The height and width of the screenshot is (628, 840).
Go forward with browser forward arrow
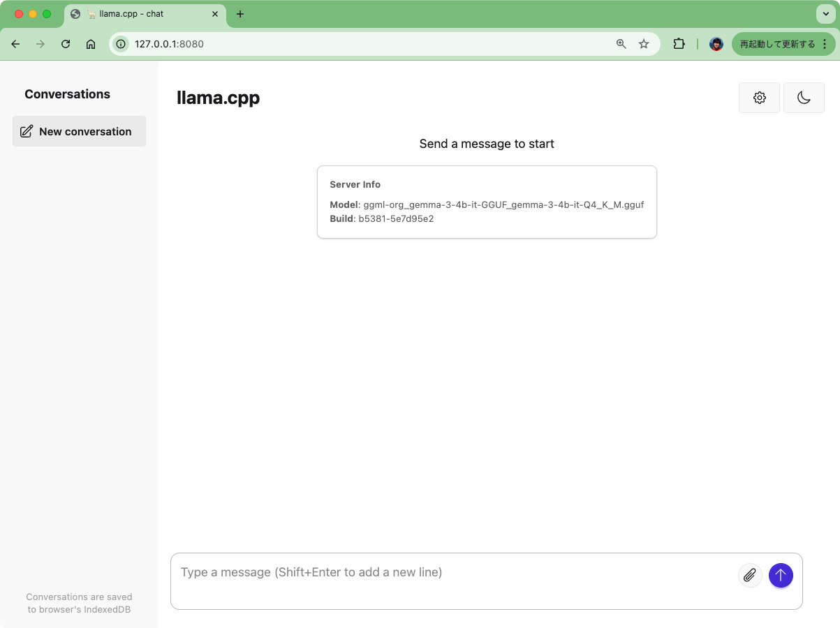40,44
